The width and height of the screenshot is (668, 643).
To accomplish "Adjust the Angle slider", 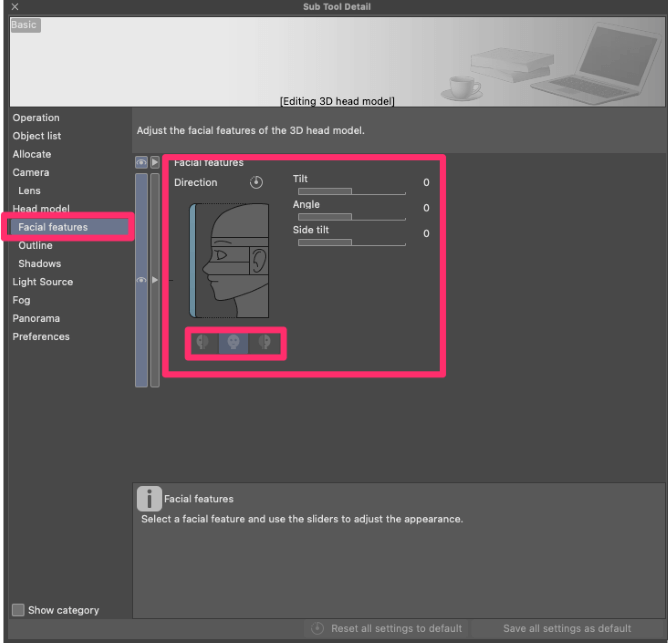I will (x=351, y=217).
